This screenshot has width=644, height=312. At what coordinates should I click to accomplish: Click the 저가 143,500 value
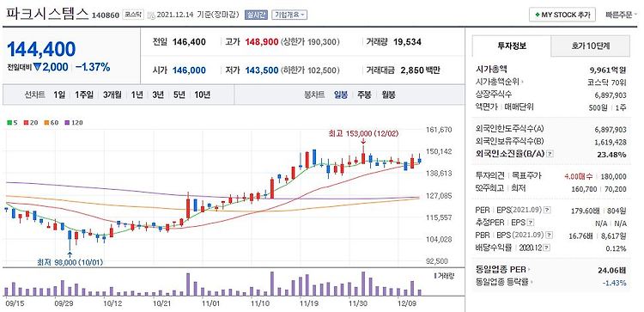point(262,70)
